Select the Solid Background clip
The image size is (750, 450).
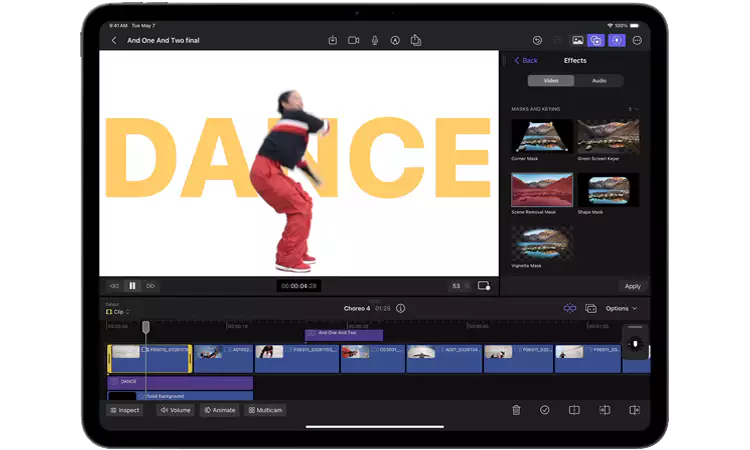pos(180,396)
